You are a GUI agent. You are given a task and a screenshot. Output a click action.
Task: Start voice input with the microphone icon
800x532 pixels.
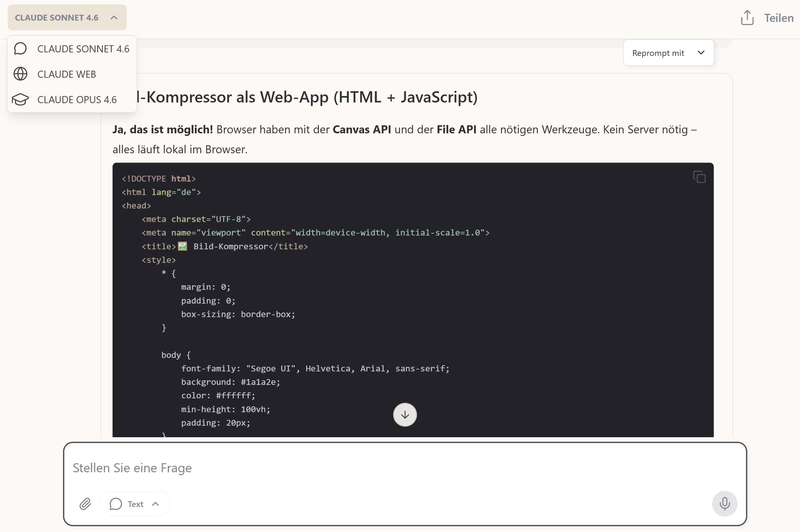(724, 503)
